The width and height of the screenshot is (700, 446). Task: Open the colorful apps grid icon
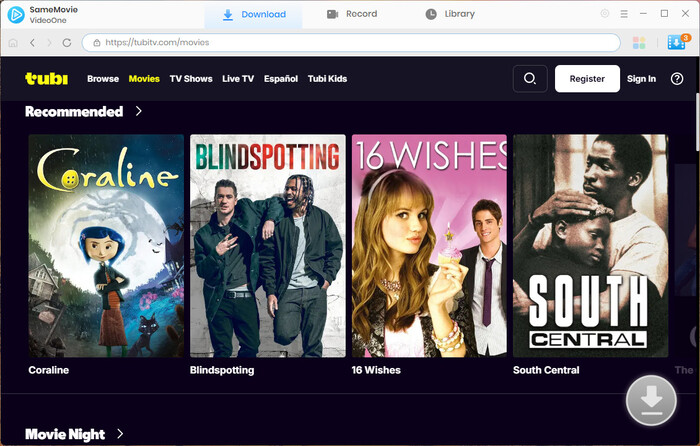[640, 43]
